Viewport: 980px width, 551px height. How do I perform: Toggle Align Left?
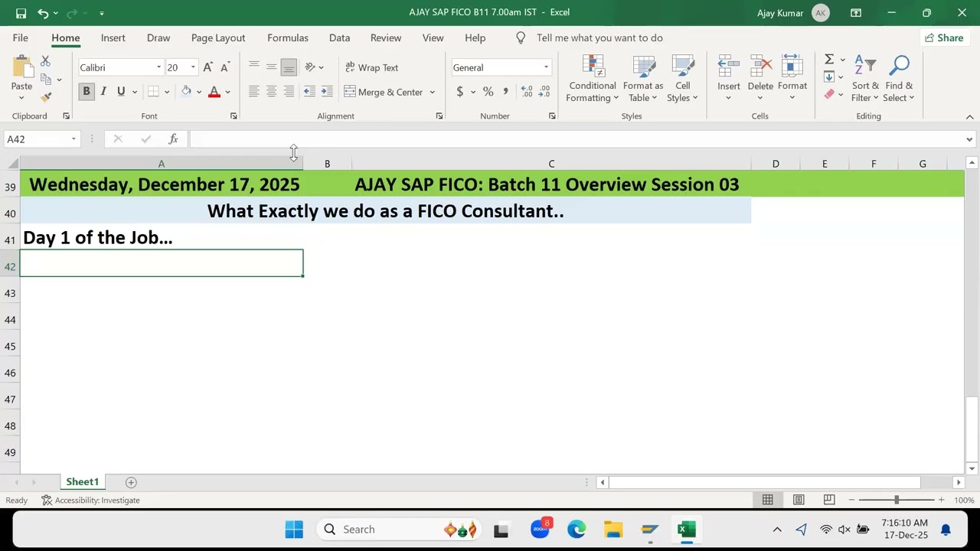point(254,92)
